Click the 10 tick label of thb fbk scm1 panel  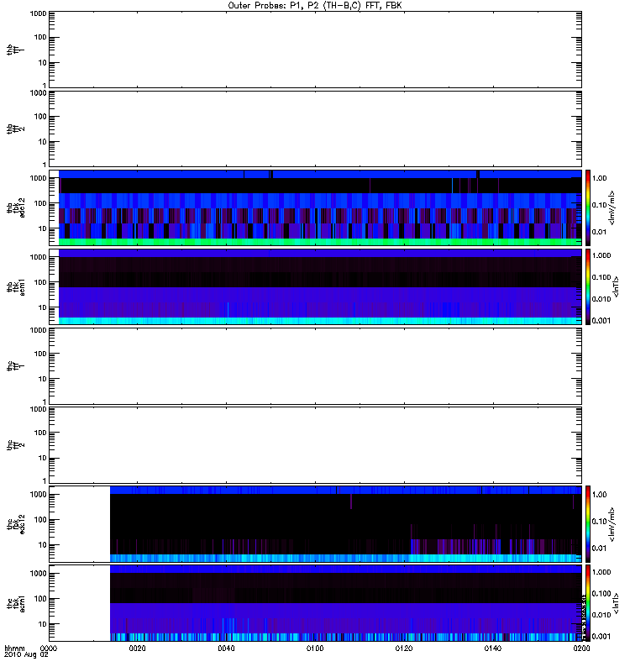[x=42, y=307]
